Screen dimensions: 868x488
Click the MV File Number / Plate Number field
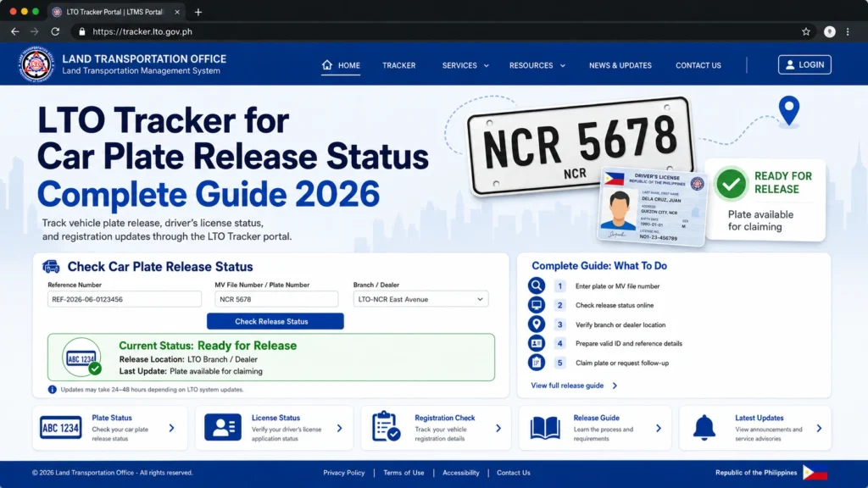[x=276, y=299]
